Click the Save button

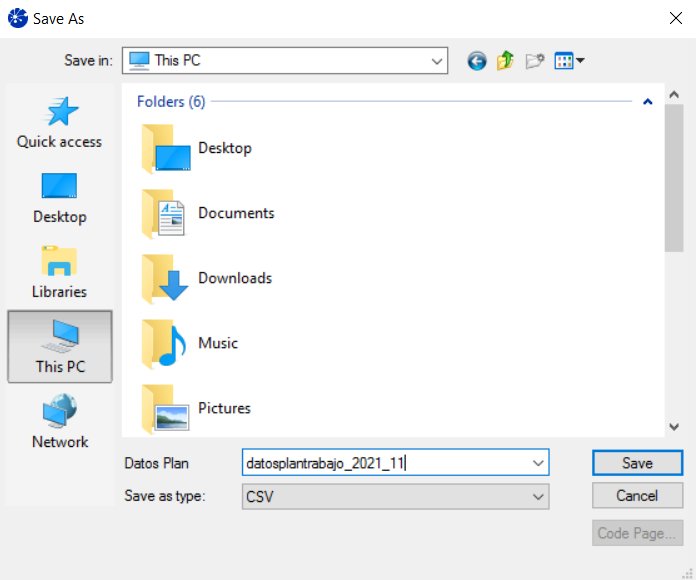click(637, 463)
